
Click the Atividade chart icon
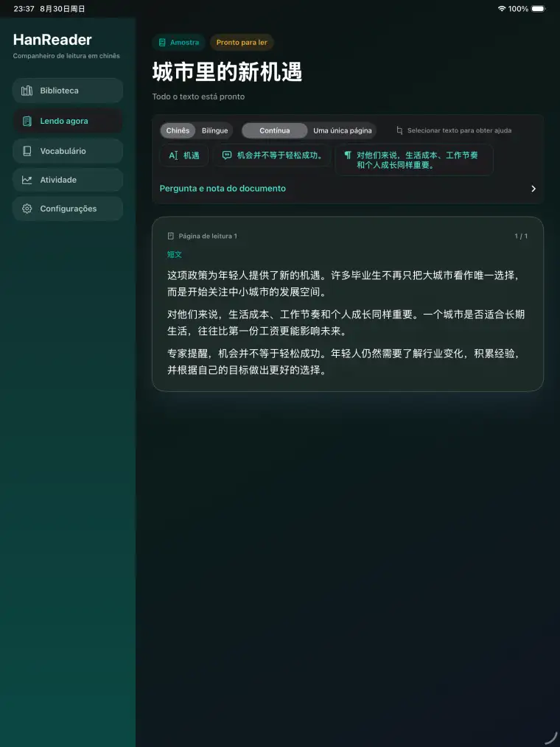pyautogui.click(x=27, y=180)
